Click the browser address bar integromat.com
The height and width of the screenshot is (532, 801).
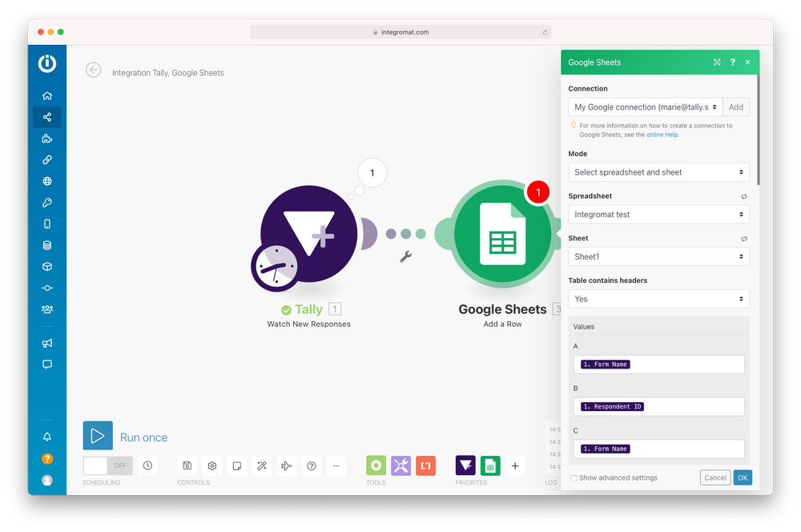tap(400, 32)
